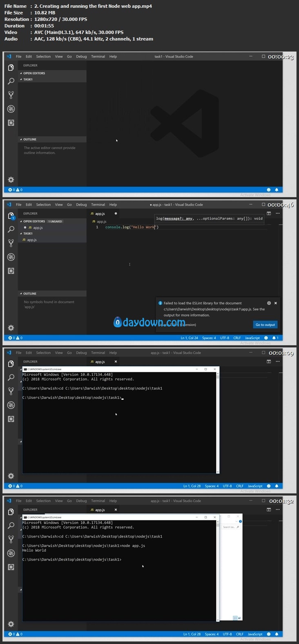
Task: Open Help menu in the 00:00:46 frame
Action: click(x=113, y=205)
